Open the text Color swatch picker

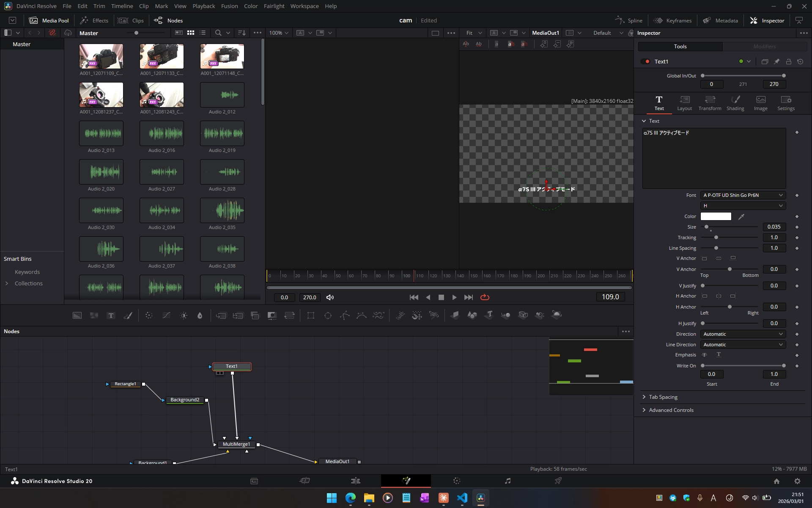[x=716, y=216]
